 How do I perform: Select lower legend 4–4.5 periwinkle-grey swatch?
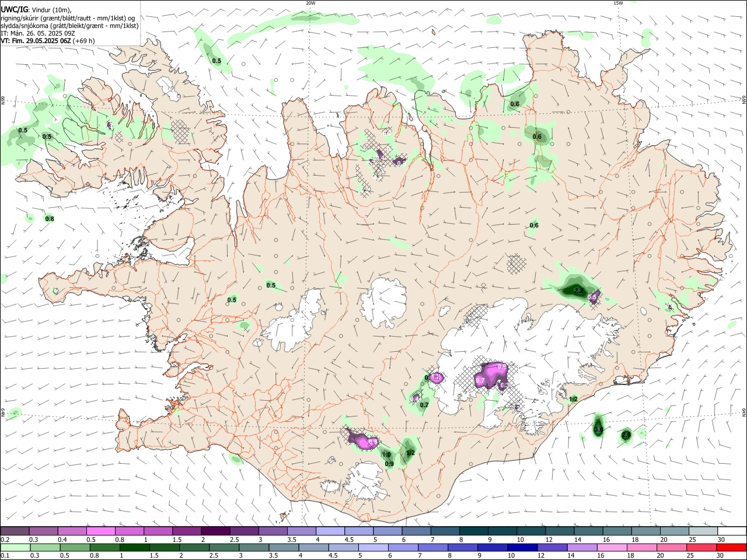point(314,547)
